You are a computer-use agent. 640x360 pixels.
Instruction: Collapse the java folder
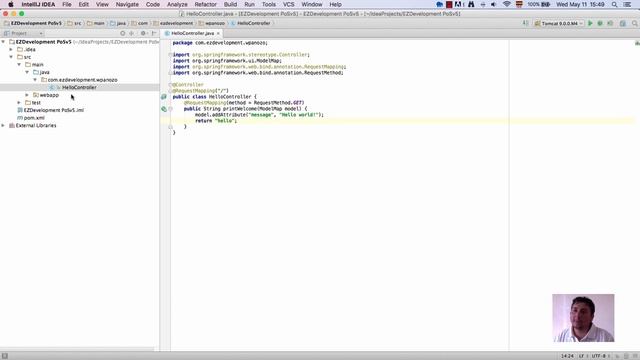[x=27, y=72]
